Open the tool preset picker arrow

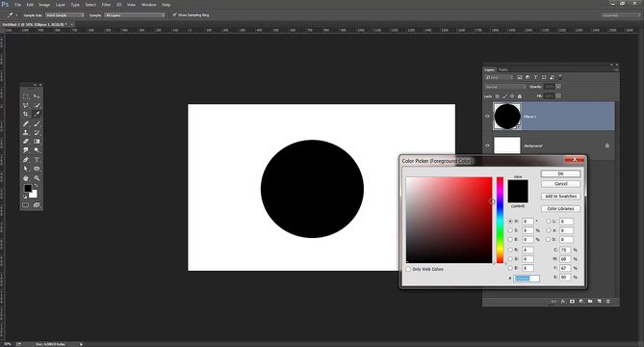(16, 15)
